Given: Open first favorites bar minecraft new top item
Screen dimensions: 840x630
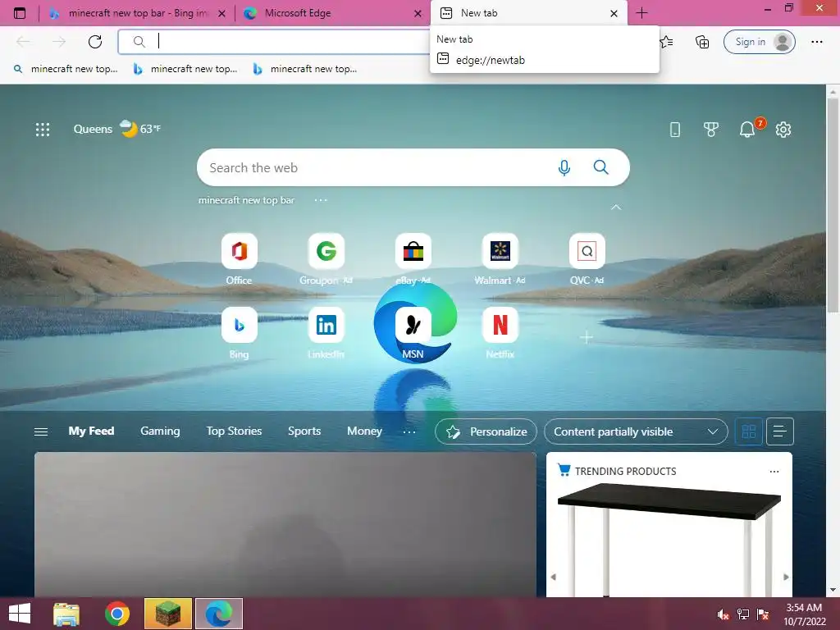Looking at the screenshot, I should point(66,69).
